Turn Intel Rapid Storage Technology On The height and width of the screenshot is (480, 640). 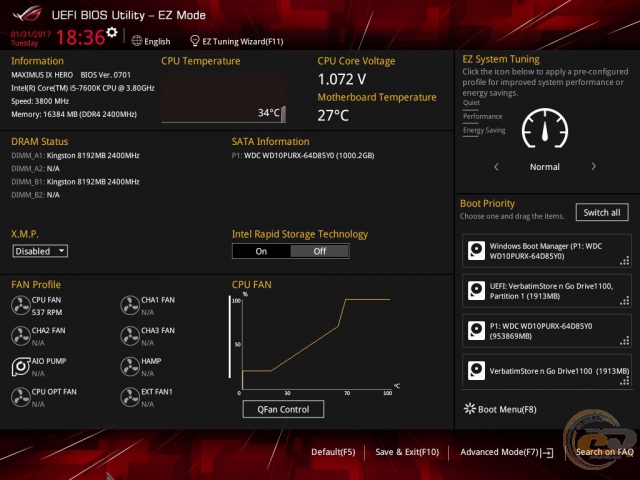261,251
